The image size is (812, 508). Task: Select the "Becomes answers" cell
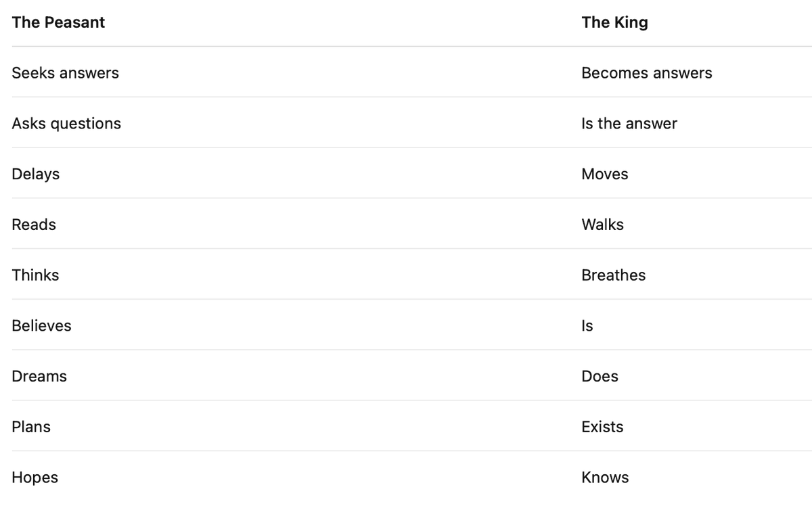(x=646, y=73)
